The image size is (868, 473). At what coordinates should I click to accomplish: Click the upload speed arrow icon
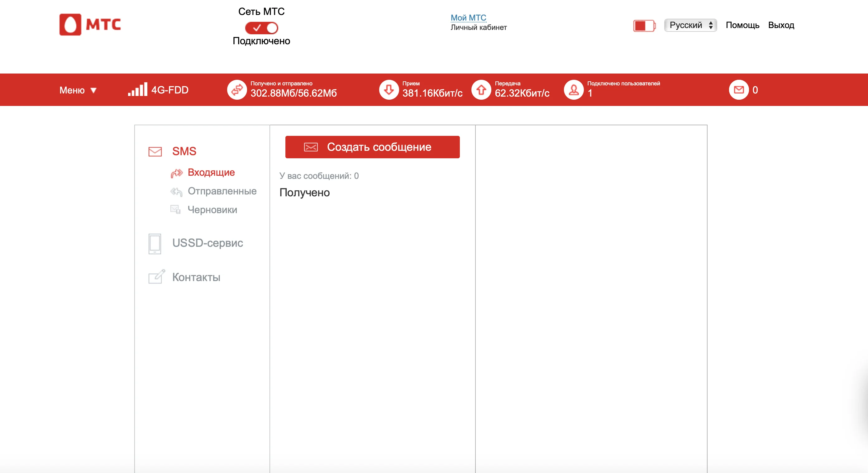[481, 90]
